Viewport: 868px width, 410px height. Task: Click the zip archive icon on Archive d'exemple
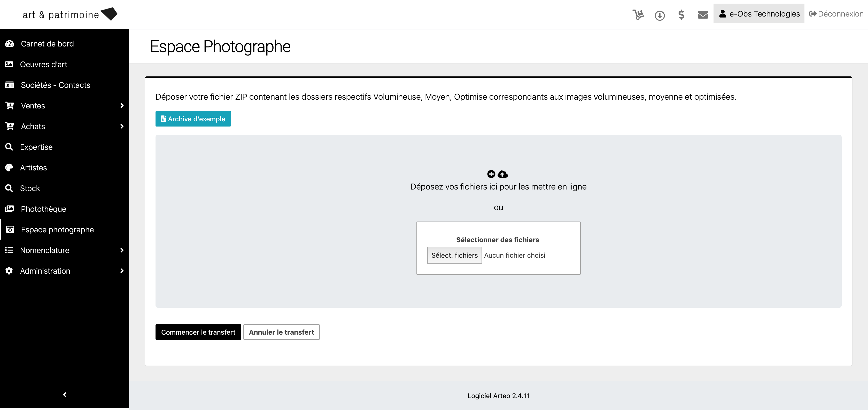coord(164,119)
